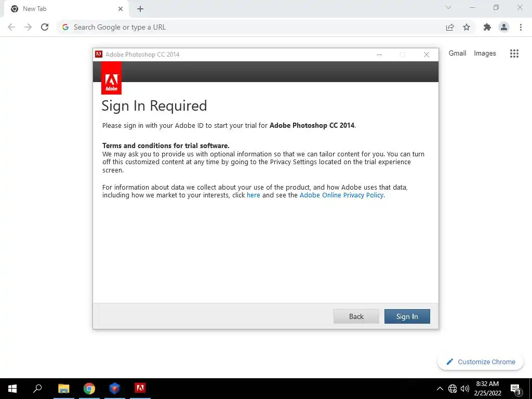Open blue cube app in taskbar
Image resolution: width=532 pixels, height=399 pixels.
115,389
